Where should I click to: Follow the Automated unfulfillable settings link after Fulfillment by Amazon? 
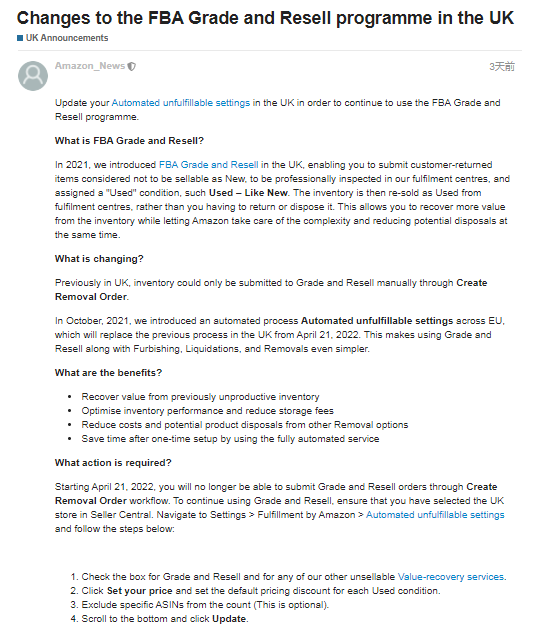pyautogui.click(x=435, y=515)
